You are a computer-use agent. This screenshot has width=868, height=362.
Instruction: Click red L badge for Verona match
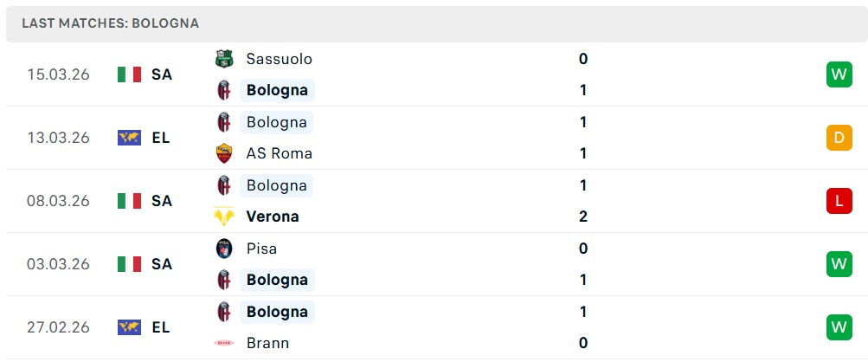point(839,201)
